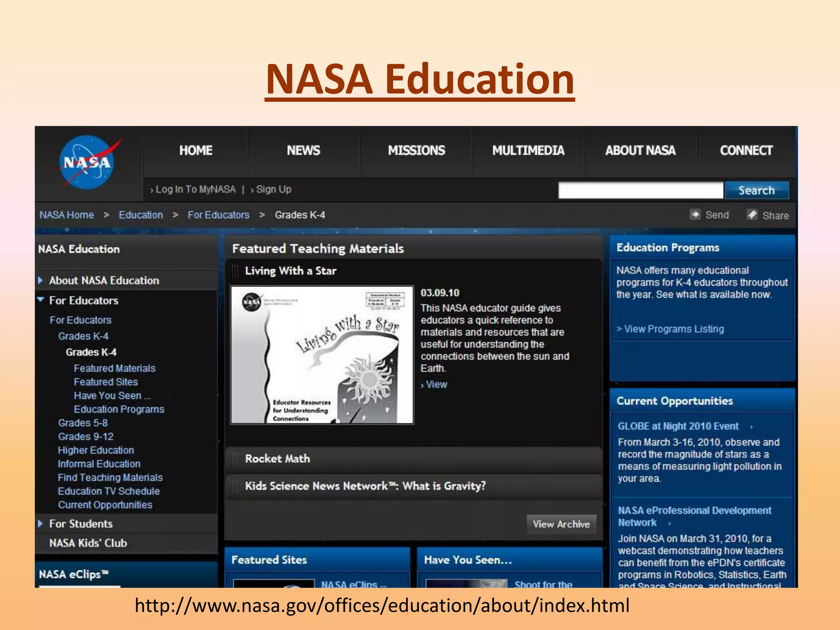Viewport: 840px width, 630px height.
Task: Collapse the For Educators section
Action: (41, 300)
